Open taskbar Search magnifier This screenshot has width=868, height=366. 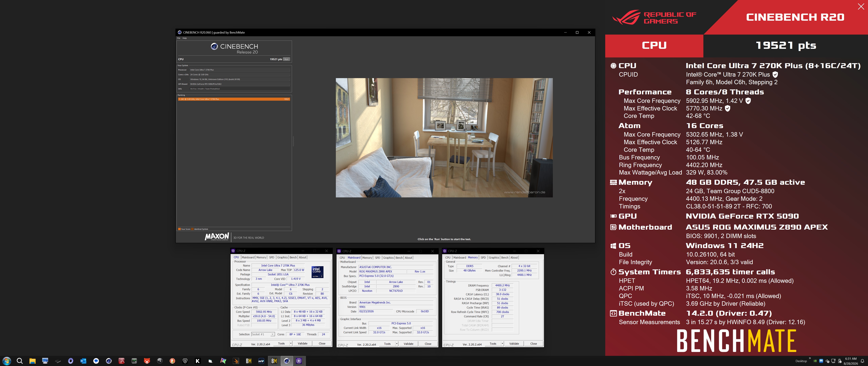[19, 361]
